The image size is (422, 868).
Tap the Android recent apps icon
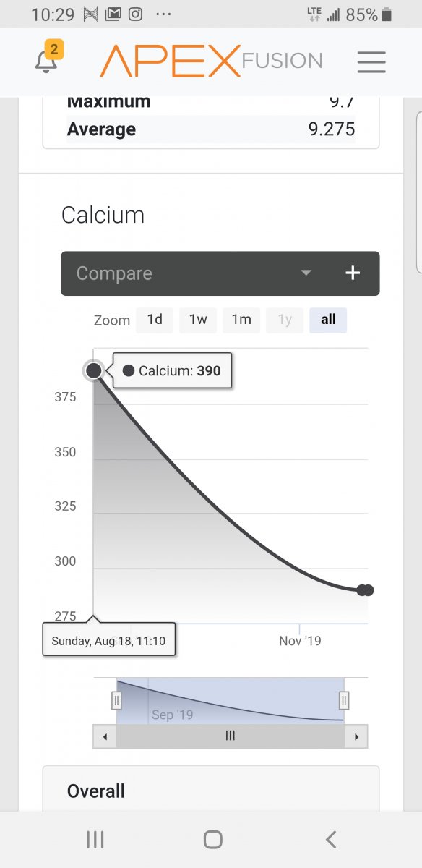click(x=95, y=839)
